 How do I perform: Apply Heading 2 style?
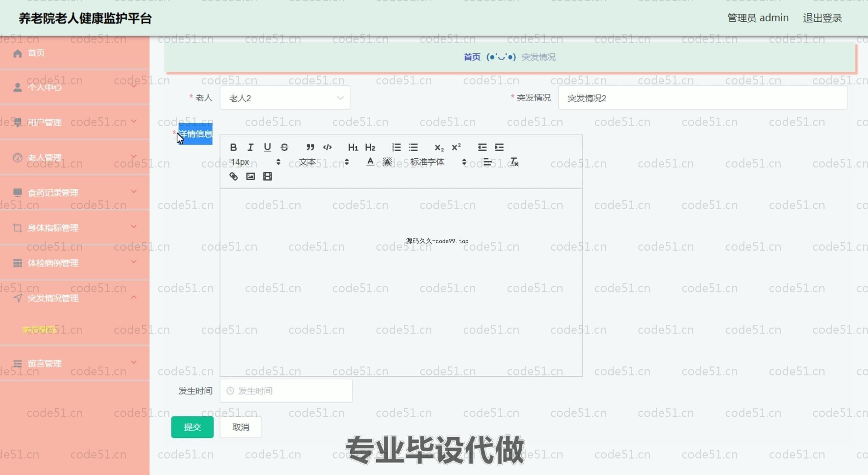[370, 147]
